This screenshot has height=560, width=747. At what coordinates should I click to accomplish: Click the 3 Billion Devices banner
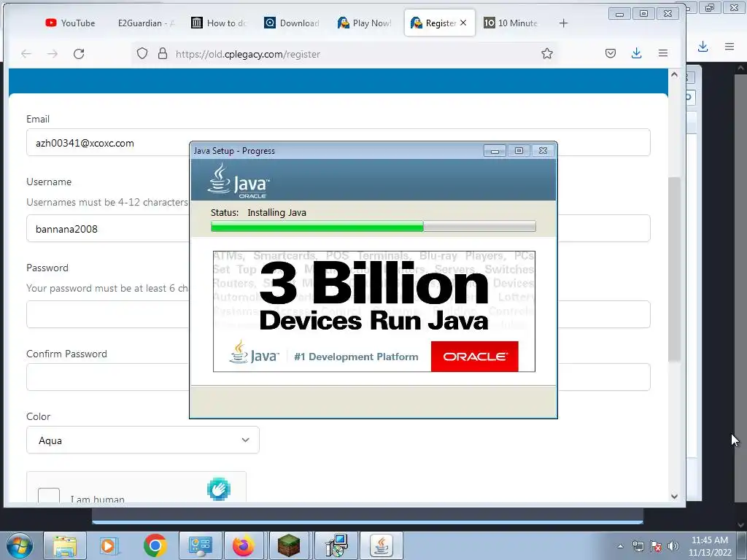pos(374,311)
